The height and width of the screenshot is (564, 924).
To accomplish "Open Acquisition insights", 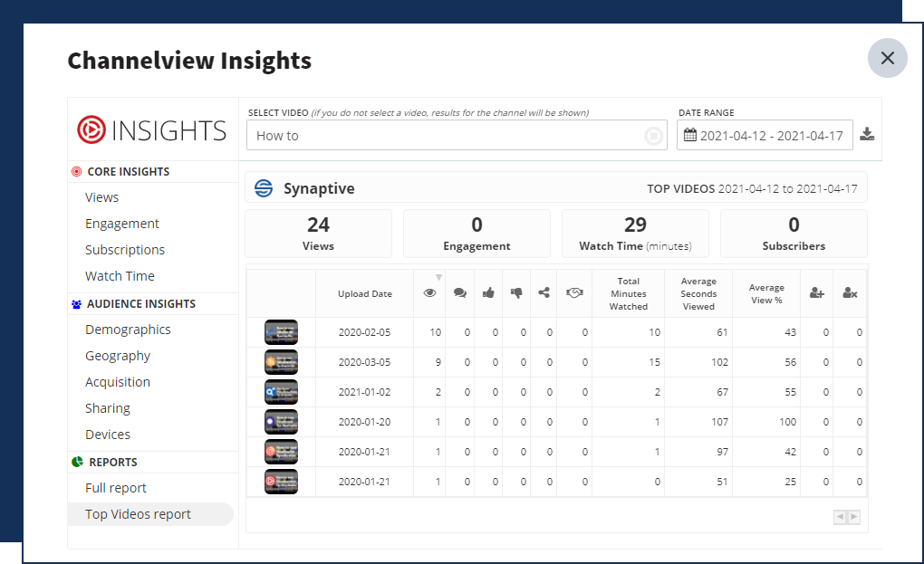I will pos(118,382).
